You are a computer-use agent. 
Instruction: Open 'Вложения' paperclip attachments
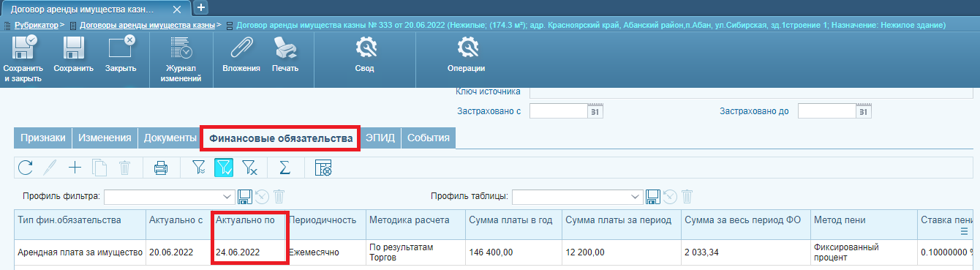tap(241, 55)
